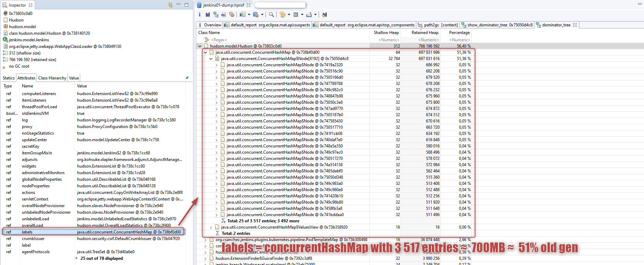Switch to the Class Hierarchy tab

(x=52, y=78)
